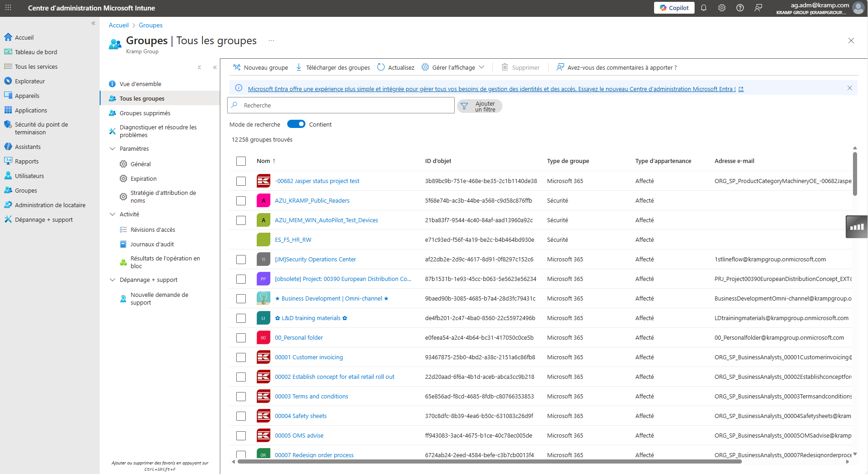Click the help question mark icon
The width and height of the screenshot is (868, 474).
pos(740,8)
